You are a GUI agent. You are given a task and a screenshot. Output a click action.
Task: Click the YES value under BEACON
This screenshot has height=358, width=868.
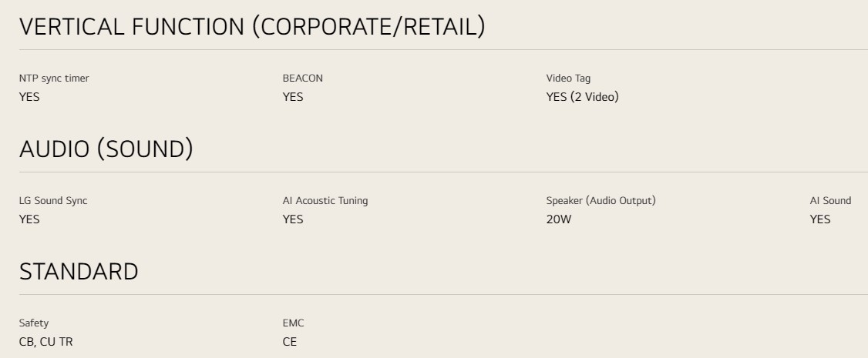coord(293,97)
